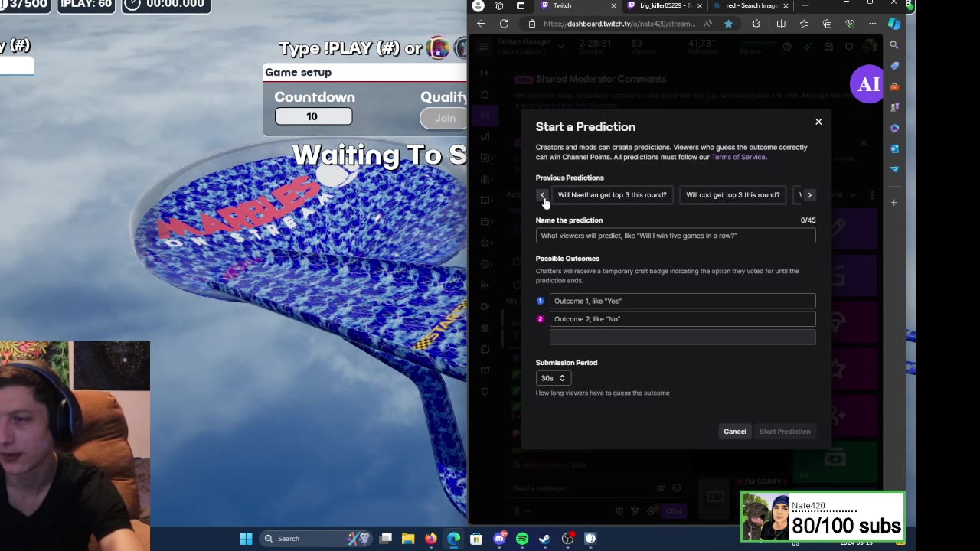Switch to the big_killer05229 tab
This screenshot has width=980, height=551.
[663, 5]
